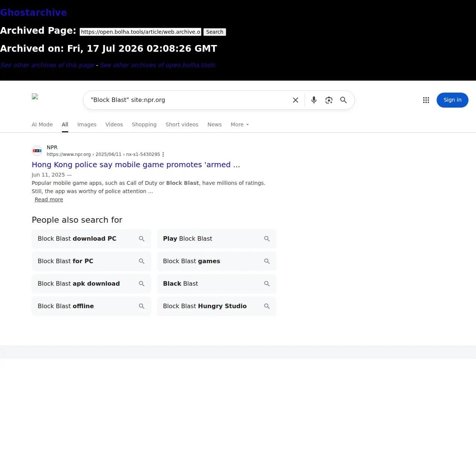Viewport: 476px width, 451px height.
Task: Submit search with the magnifying glass icon
Action: click(343, 100)
